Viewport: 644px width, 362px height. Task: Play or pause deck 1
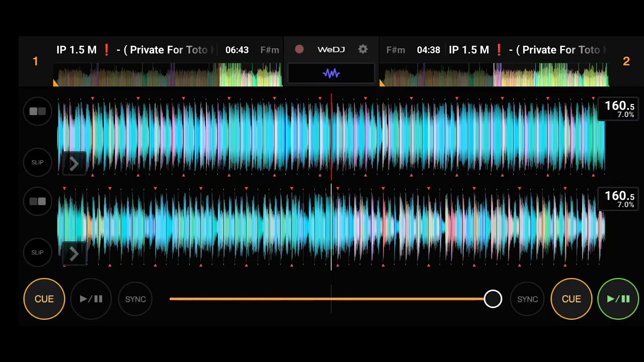pos(91,299)
